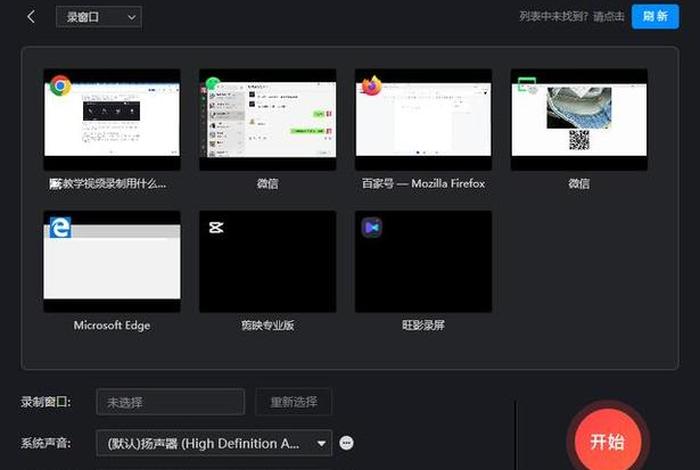Click the green icon on the QR code thumbnail
The width and height of the screenshot is (700, 470).
tap(527, 84)
